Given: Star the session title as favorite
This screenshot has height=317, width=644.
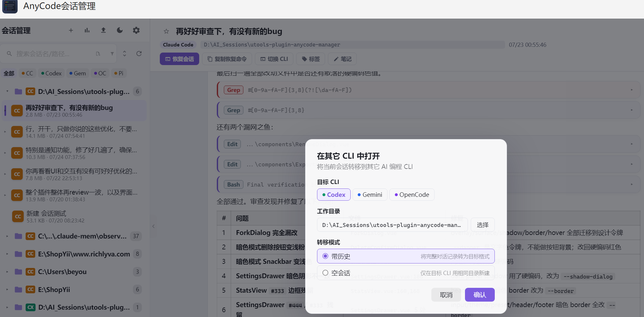Looking at the screenshot, I should point(166,31).
